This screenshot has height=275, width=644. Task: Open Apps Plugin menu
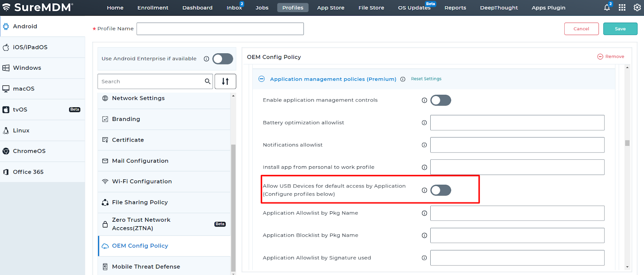[549, 8]
